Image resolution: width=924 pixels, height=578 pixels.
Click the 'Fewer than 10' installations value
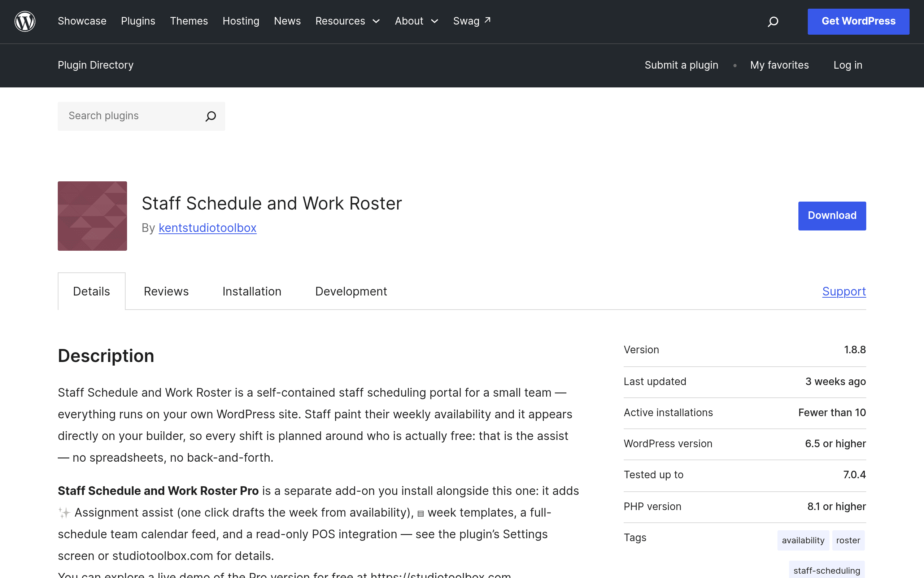click(x=832, y=413)
